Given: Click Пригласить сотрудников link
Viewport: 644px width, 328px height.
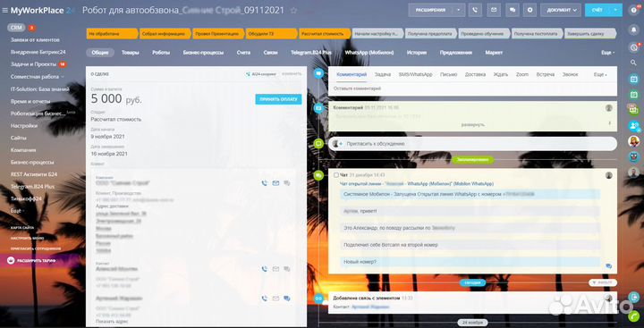Looking at the screenshot, I should coord(36,248).
